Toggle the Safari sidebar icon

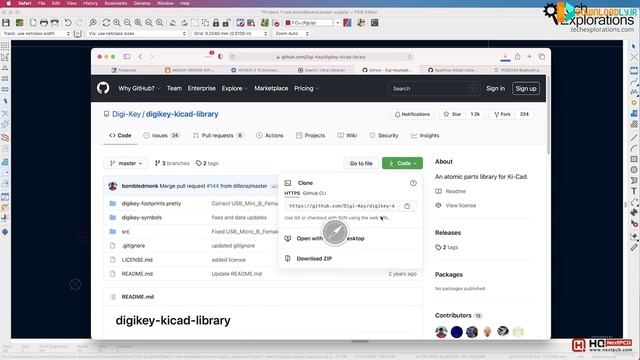tap(127, 57)
